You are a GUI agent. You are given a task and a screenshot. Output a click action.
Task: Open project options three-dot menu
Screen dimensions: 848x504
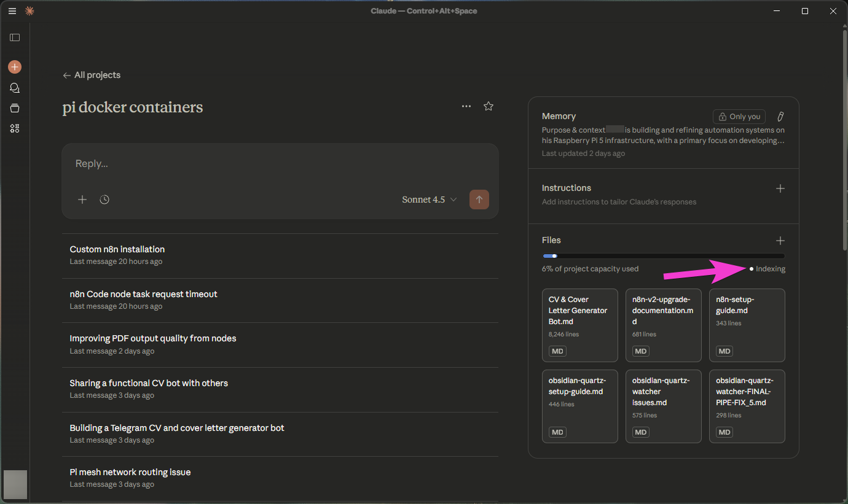pyautogui.click(x=466, y=106)
